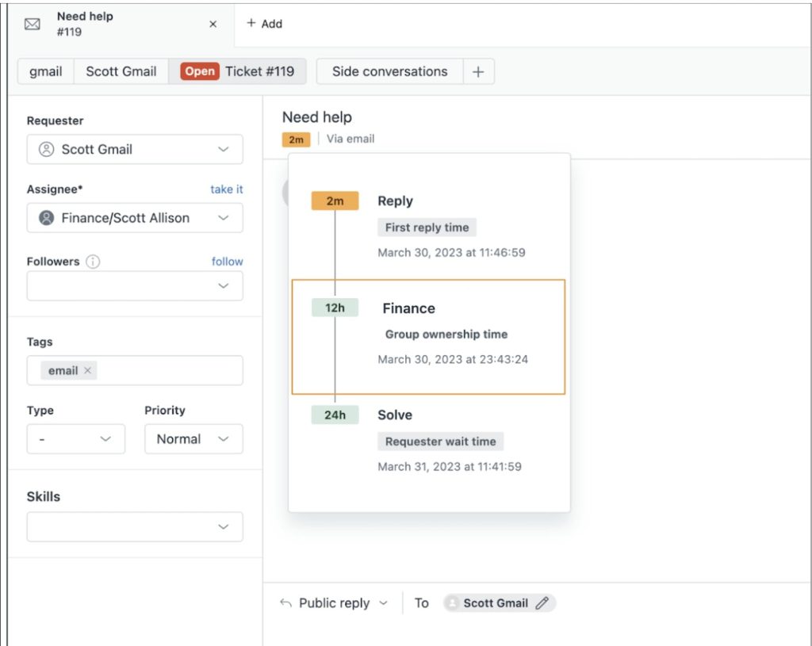This screenshot has width=812, height=646.
Task: Click the follow link
Action: 227,262
